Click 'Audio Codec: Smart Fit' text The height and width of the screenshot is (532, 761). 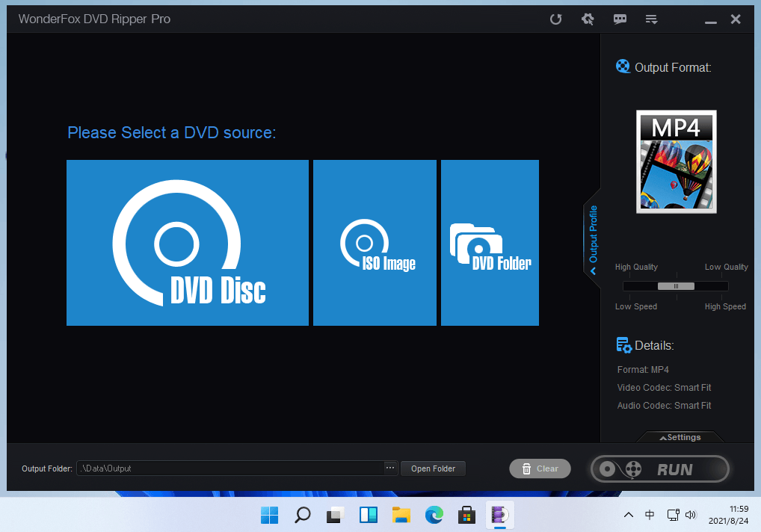pyautogui.click(x=664, y=406)
